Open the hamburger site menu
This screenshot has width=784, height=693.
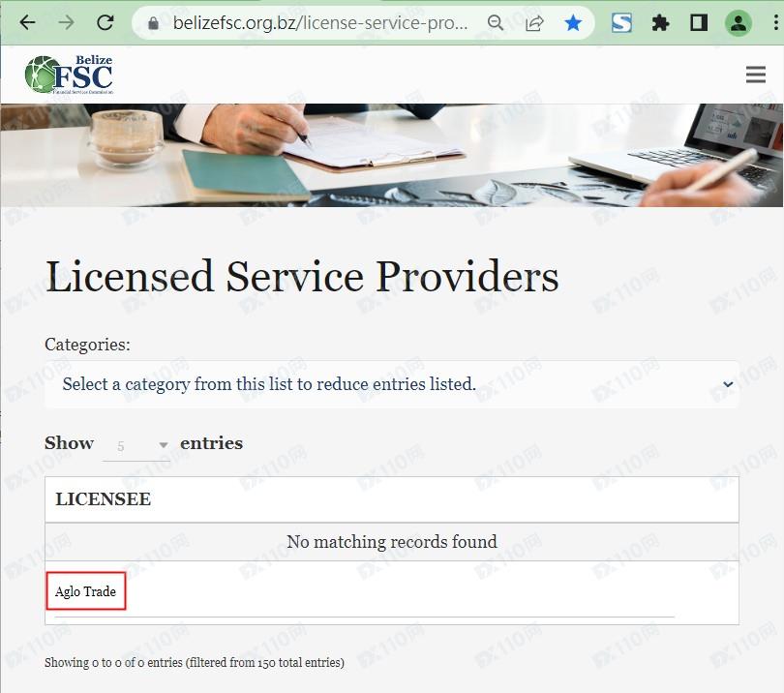tap(756, 75)
